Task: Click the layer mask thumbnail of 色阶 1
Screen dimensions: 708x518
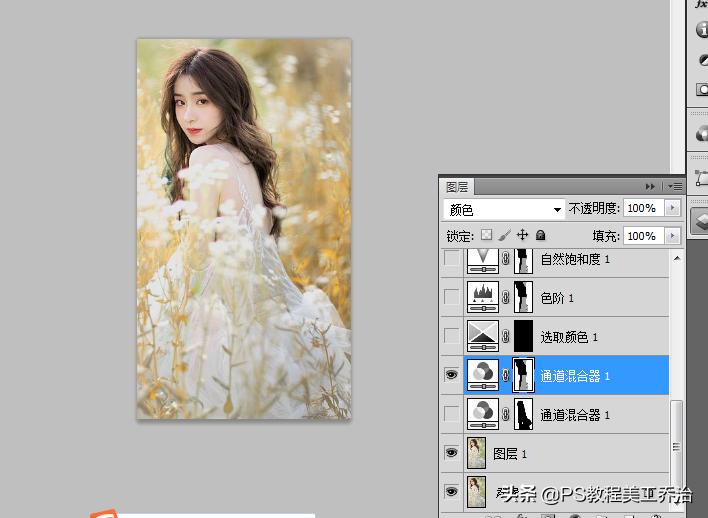Action: click(x=523, y=297)
